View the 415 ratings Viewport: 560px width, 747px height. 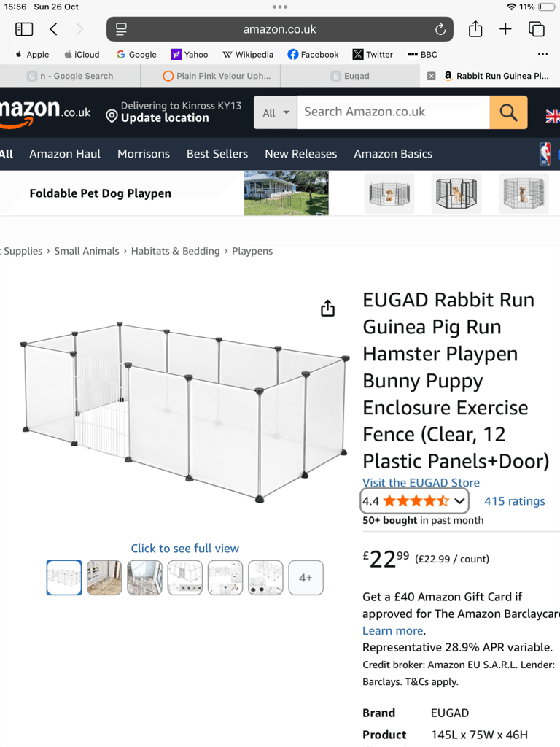click(x=514, y=501)
